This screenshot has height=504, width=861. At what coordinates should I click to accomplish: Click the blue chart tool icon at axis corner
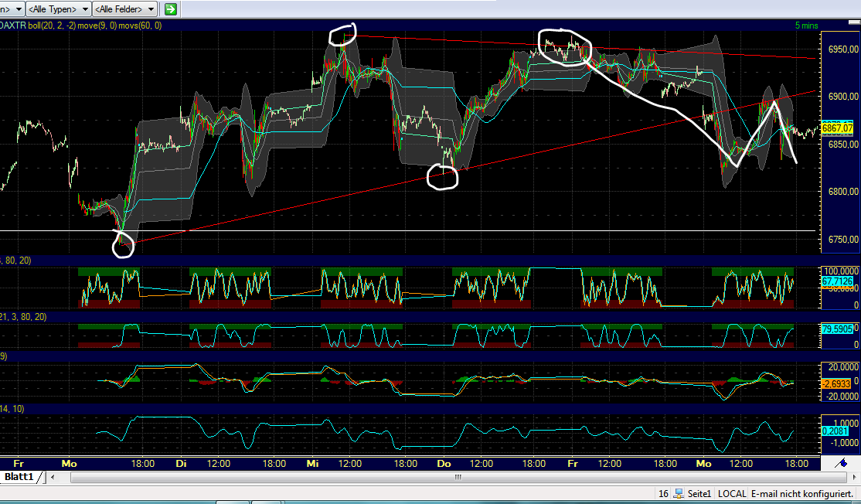841,463
